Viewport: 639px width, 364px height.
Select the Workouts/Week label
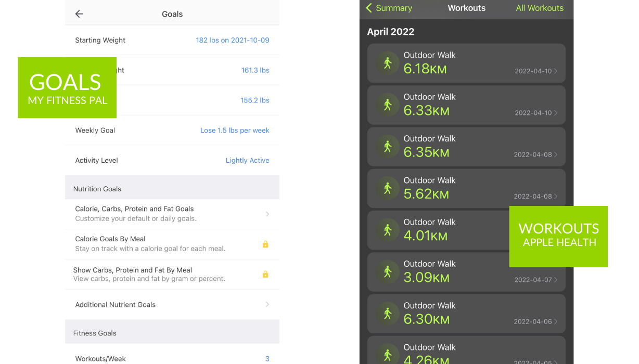click(x=100, y=359)
